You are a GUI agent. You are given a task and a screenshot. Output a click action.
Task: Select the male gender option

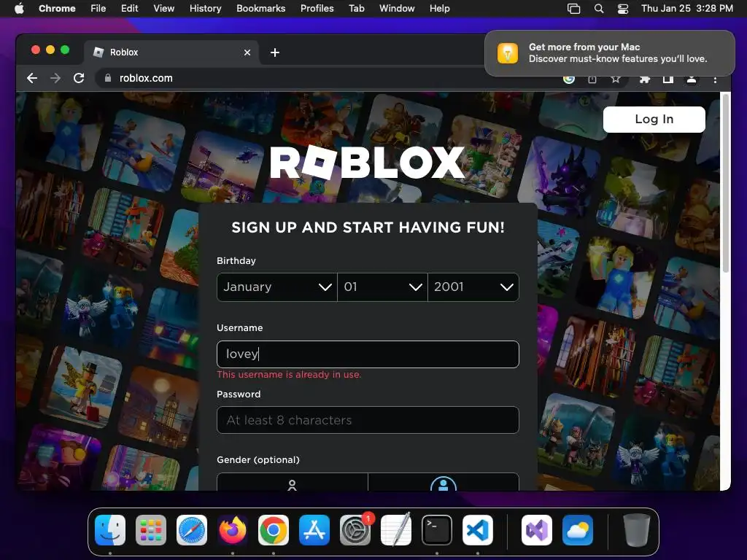444,482
